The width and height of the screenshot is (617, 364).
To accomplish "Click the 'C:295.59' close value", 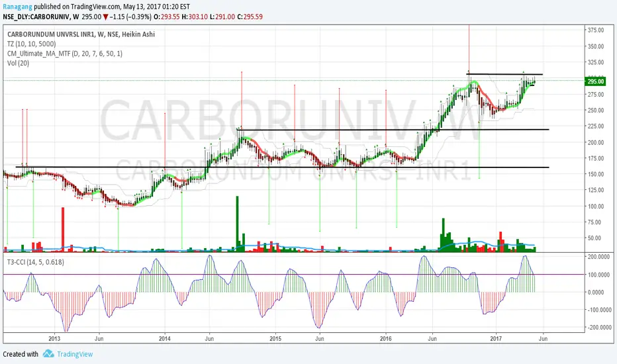I will [250, 17].
